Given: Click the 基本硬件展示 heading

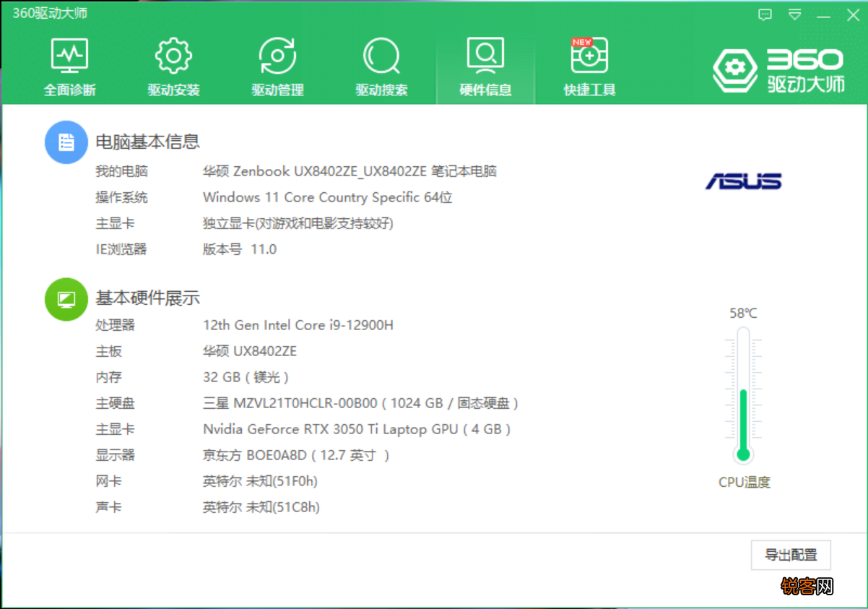Looking at the screenshot, I should (148, 298).
